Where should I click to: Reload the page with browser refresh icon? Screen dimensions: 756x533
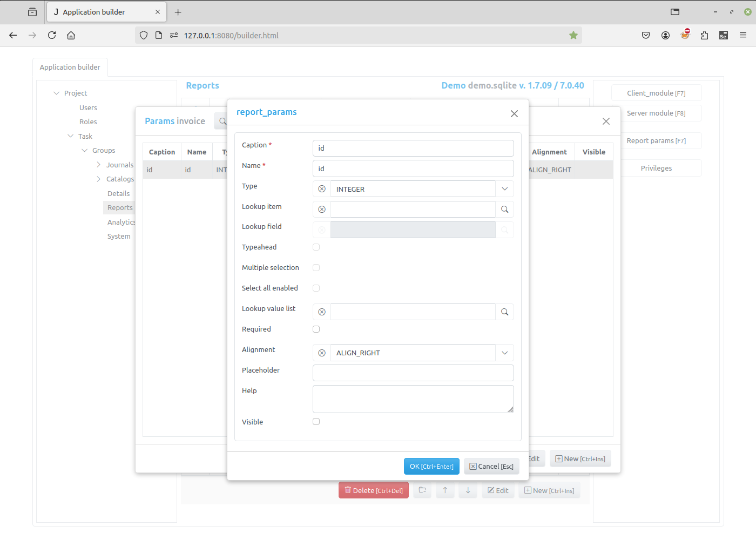[x=52, y=36]
